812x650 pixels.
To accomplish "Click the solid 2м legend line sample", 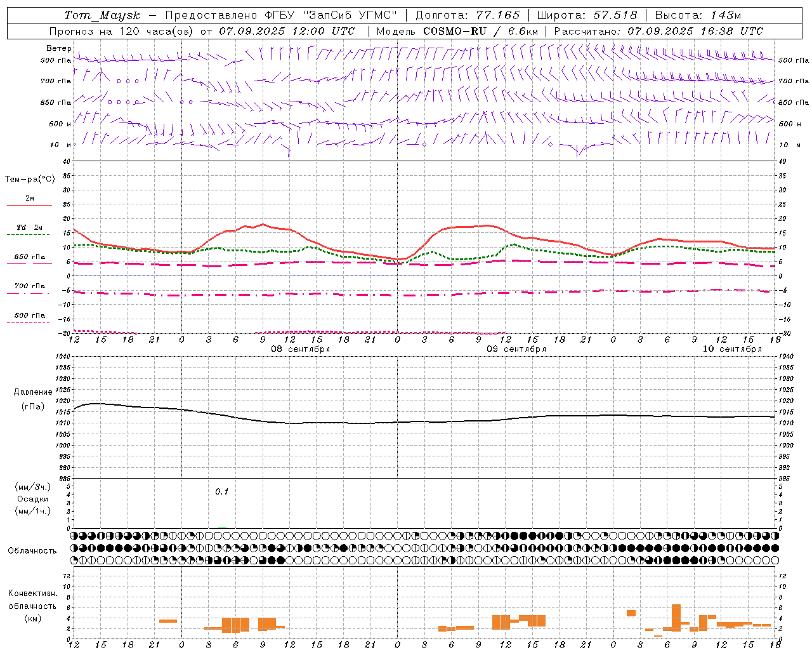I will [x=29, y=206].
